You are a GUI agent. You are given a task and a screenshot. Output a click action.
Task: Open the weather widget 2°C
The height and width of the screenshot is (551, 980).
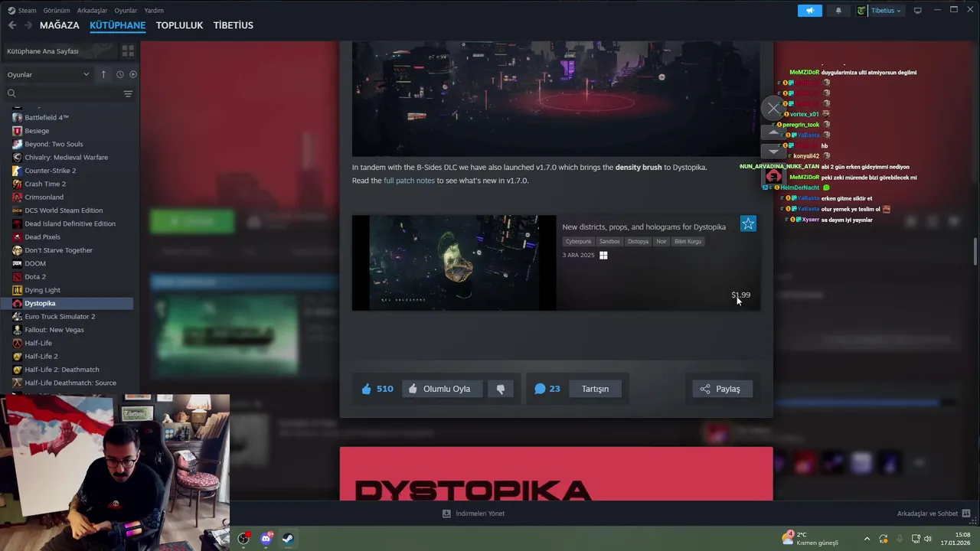click(810, 538)
